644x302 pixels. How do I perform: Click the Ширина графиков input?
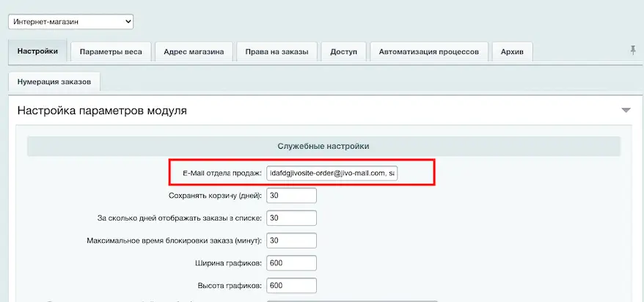(291, 263)
